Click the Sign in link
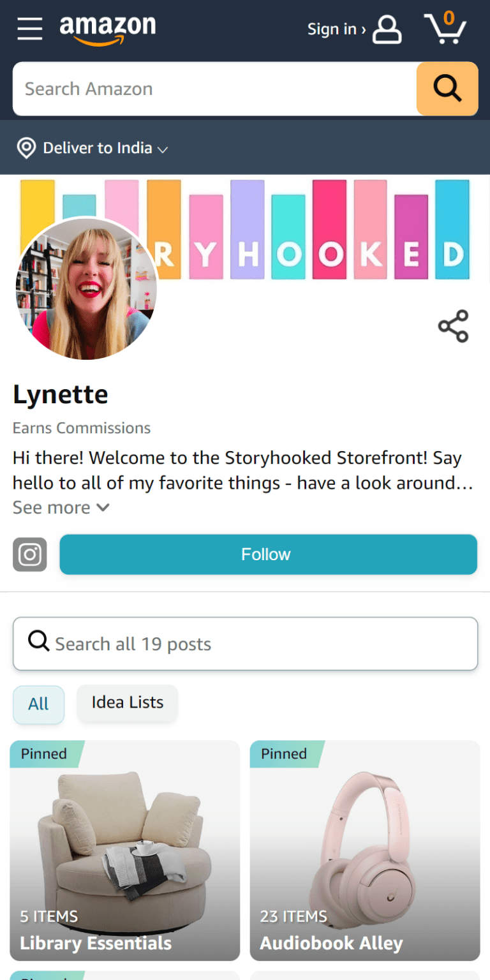Viewport: 490px width, 980px height. coord(336,29)
